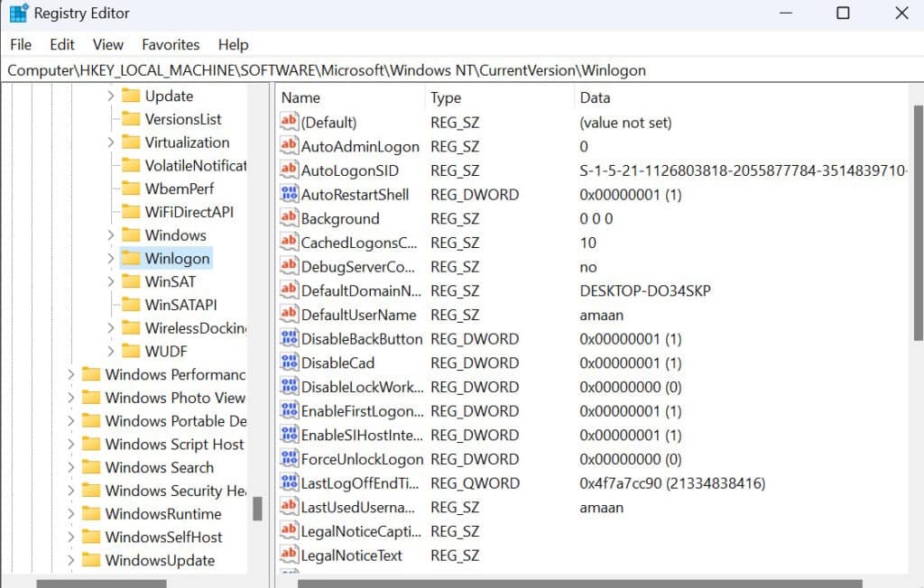Click the REG_SZ icon beside AutoAdminLogon
This screenshot has width=924, height=588.
coord(289,145)
